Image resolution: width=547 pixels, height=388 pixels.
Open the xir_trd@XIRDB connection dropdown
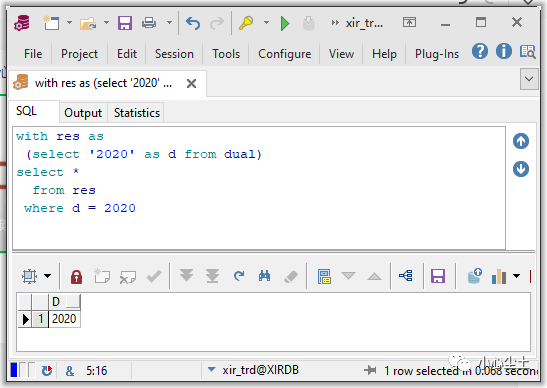[211, 369]
